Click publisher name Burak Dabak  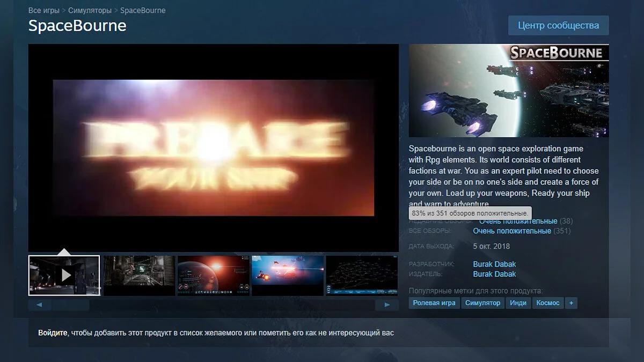click(x=494, y=274)
